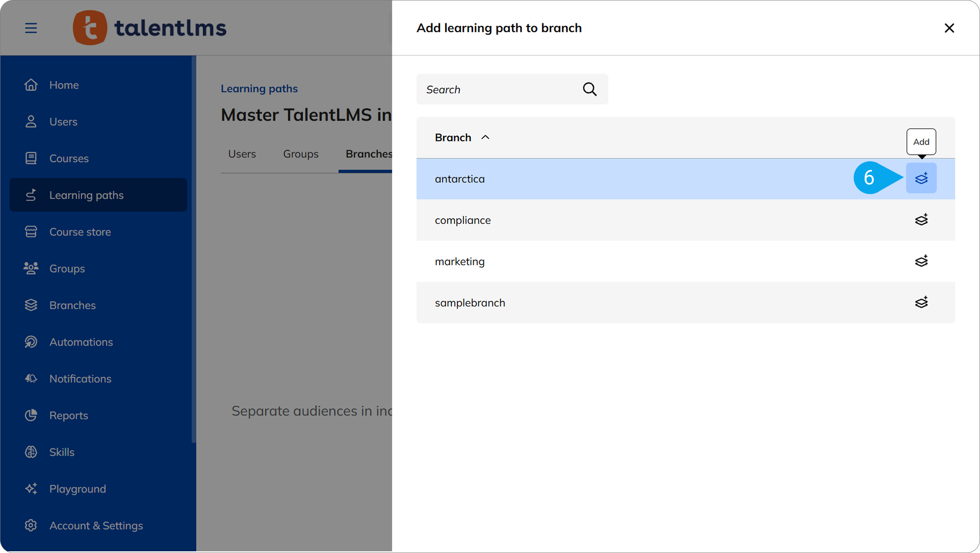This screenshot has height=553, width=980.
Task: Click the Groups people icon
Action: click(x=31, y=268)
